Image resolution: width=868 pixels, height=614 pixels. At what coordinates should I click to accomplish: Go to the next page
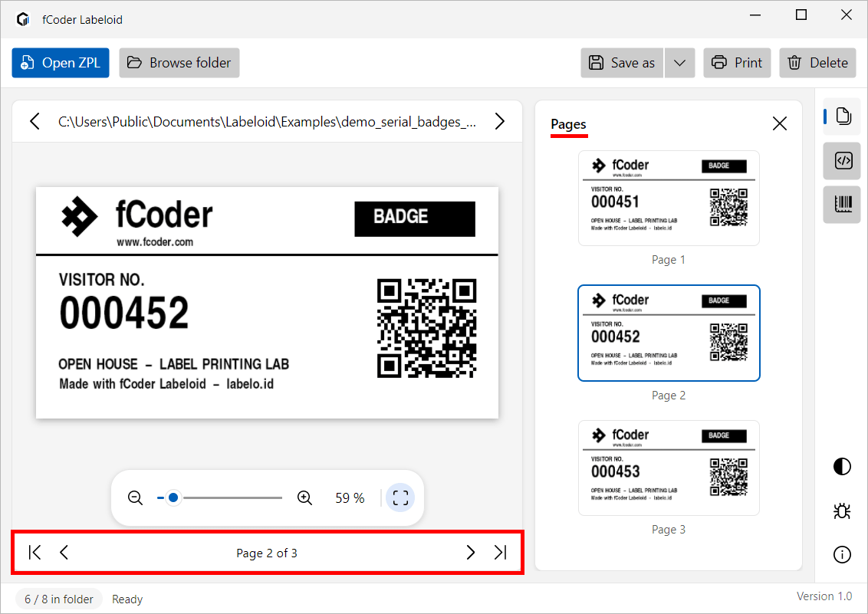pos(471,552)
